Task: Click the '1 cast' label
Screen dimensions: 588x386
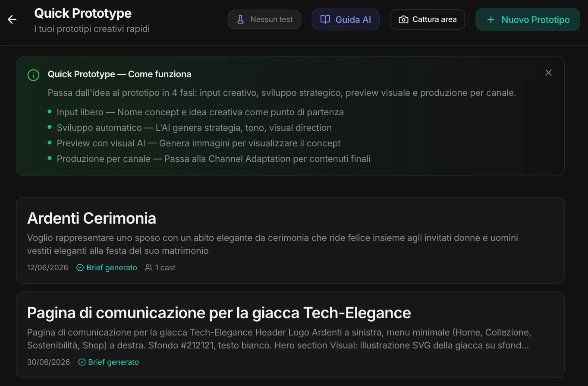Action: click(x=165, y=268)
